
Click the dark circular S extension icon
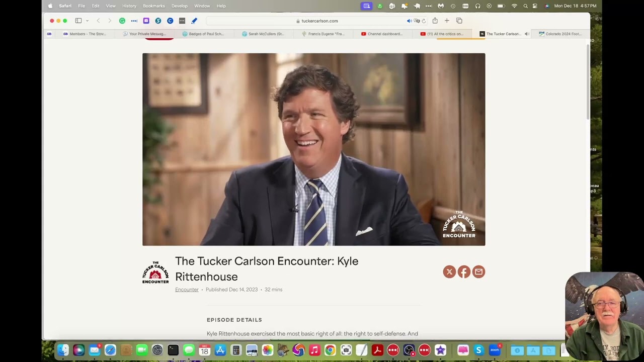pyautogui.click(x=158, y=21)
